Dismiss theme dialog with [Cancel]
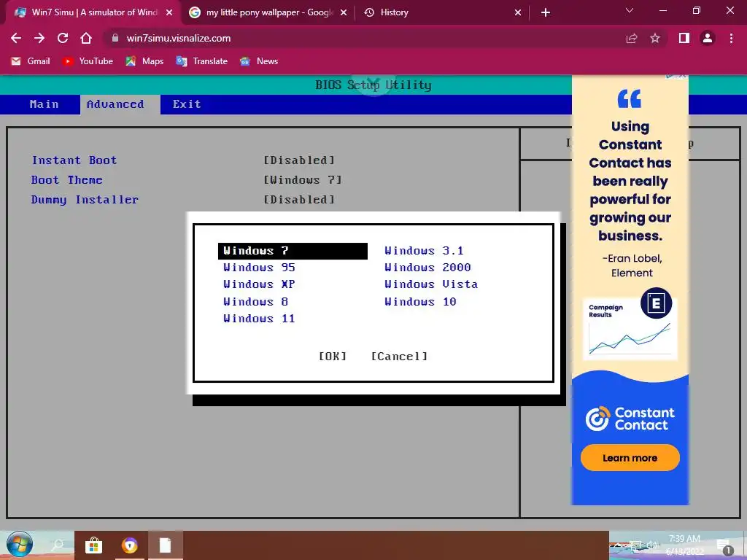Viewport: 747px width, 560px height. point(399,356)
